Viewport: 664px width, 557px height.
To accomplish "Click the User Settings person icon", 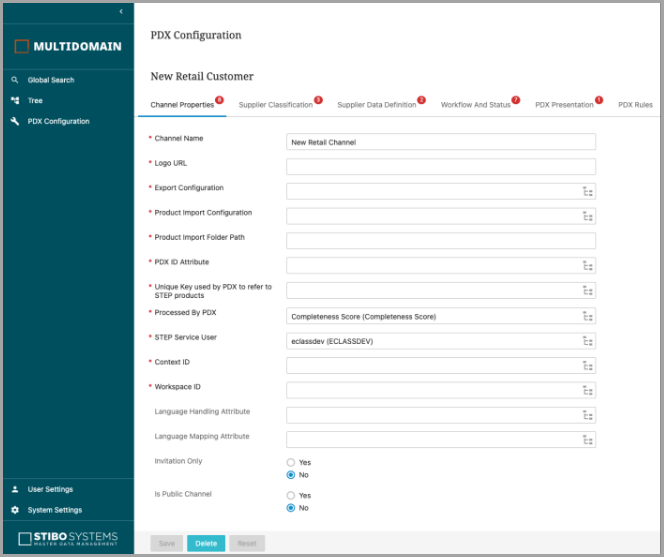I will coord(15,490).
